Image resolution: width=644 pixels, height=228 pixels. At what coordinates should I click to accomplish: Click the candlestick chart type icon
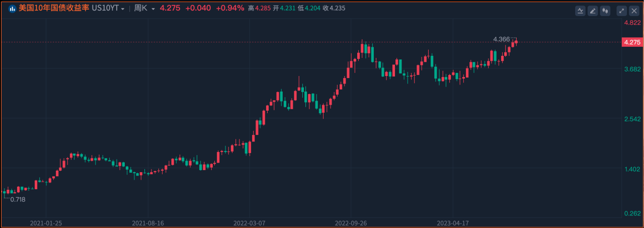605,11
